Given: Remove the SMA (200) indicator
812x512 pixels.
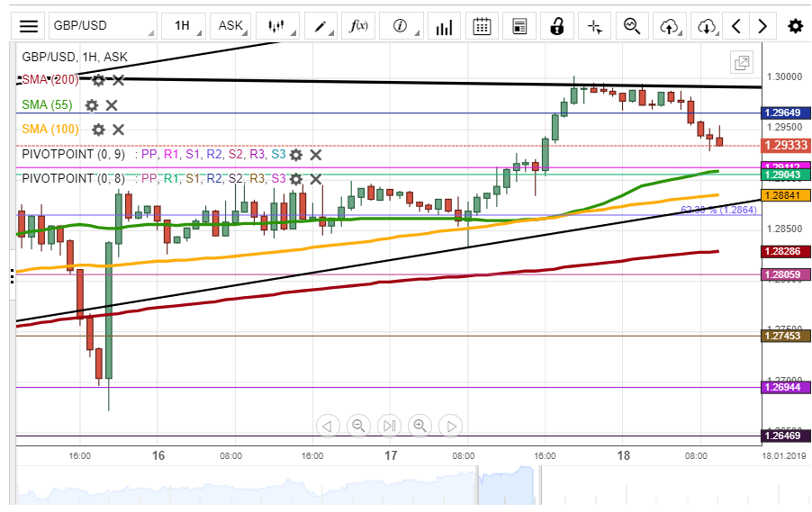Looking at the screenshot, I should [x=118, y=80].
